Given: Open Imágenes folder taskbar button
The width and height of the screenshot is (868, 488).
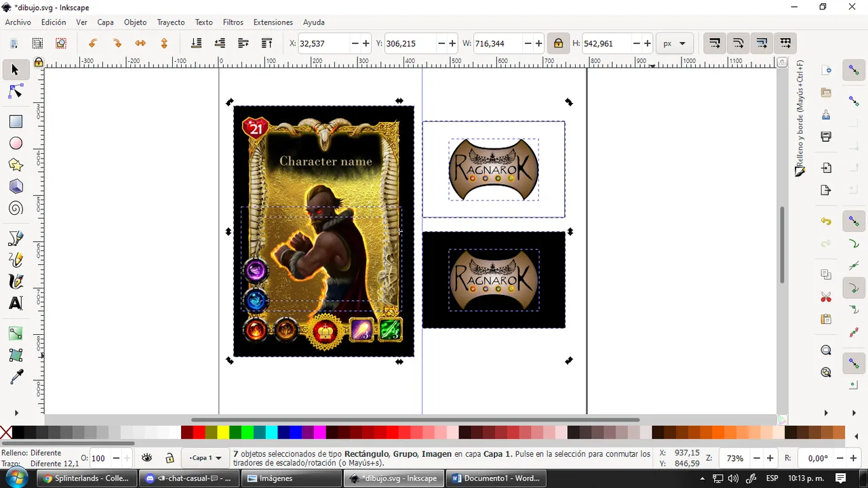Looking at the screenshot, I should point(290,479).
